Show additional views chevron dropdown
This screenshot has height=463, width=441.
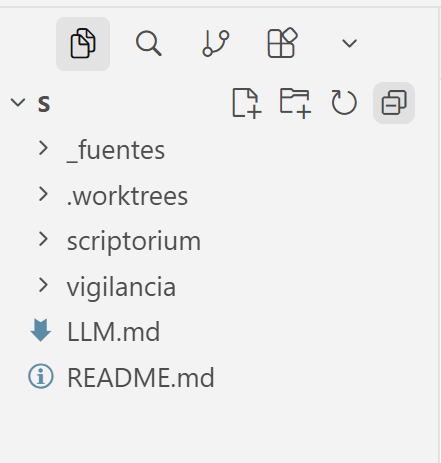click(349, 43)
